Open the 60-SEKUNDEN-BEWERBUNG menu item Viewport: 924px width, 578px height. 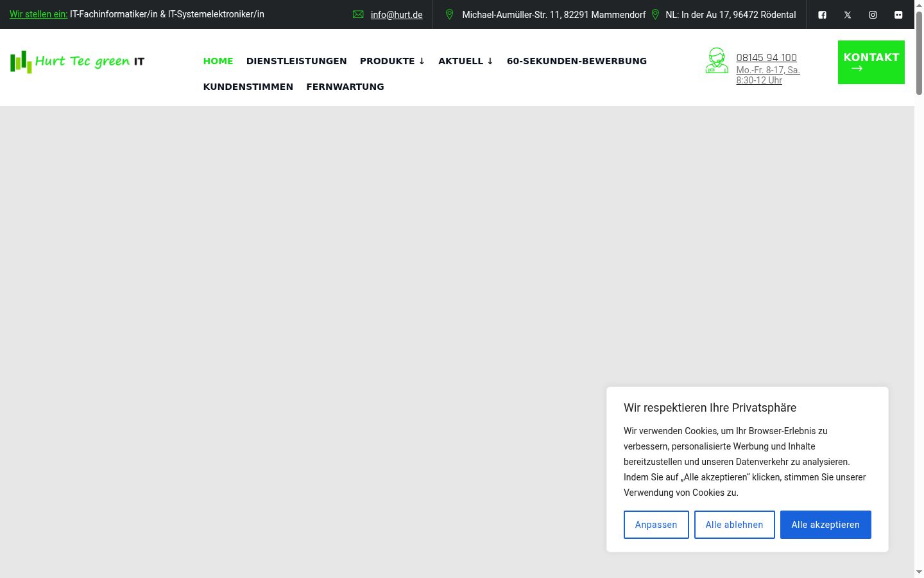click(577, 61)
